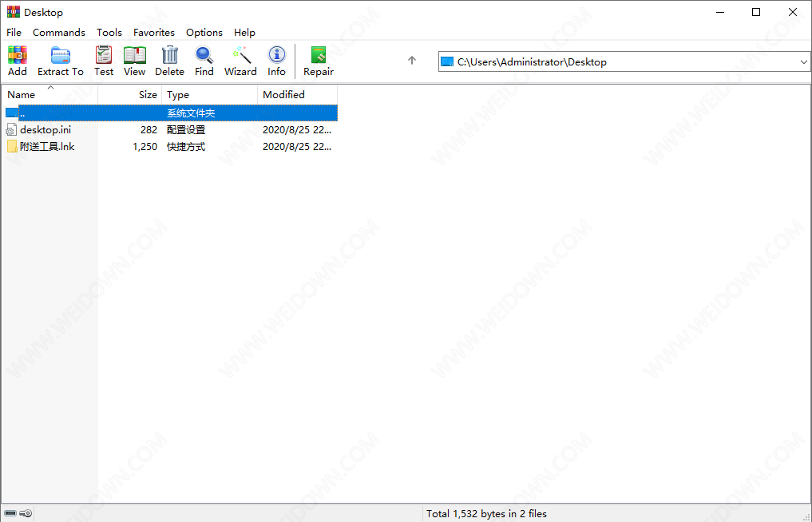The height and width of the screenshot is (522, 812).
Task: Select the Extract To toolbar icon
Action: coord(60,55)
